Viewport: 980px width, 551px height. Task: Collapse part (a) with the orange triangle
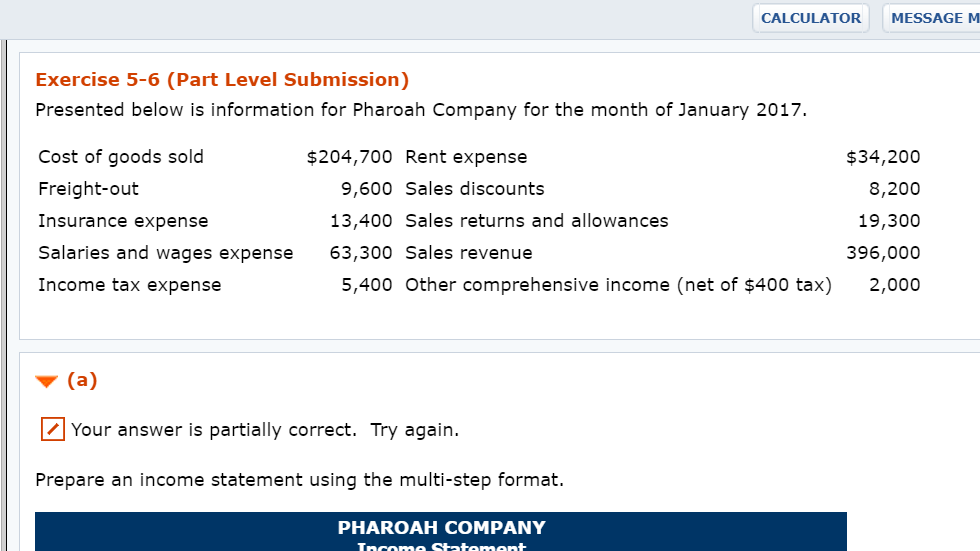[46, 381]
